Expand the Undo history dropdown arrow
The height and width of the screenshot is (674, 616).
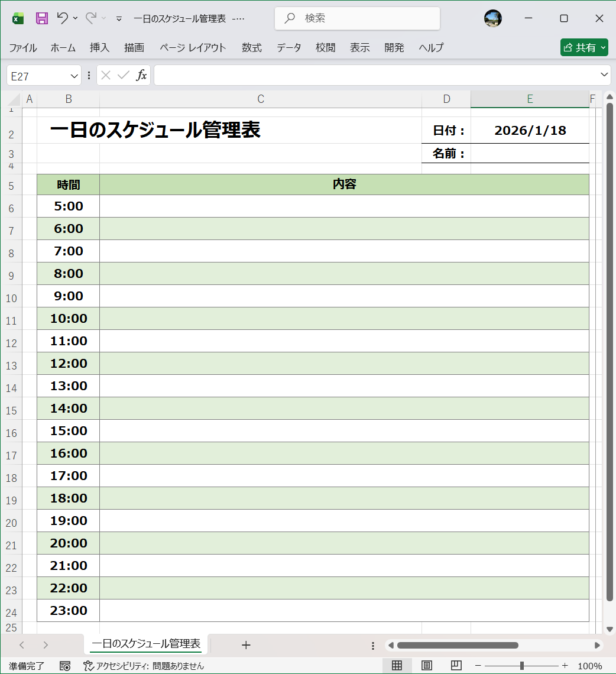[x=74, y=18]
